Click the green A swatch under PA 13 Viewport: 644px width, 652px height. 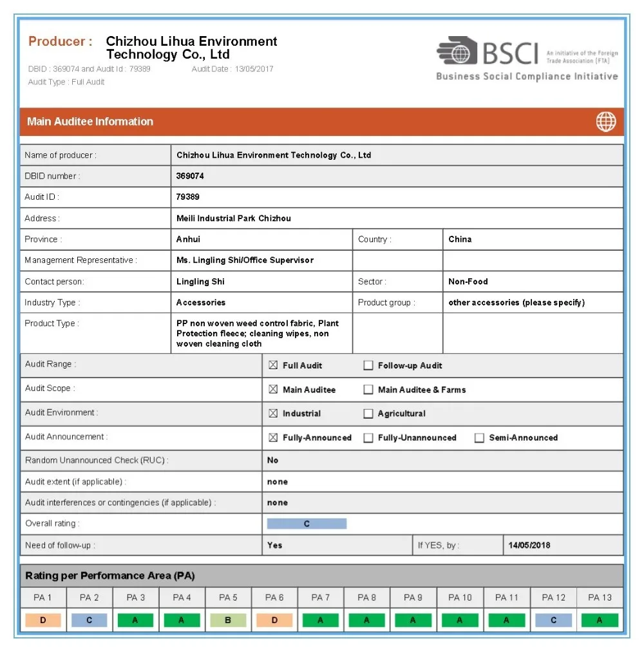tap(600, 620)
